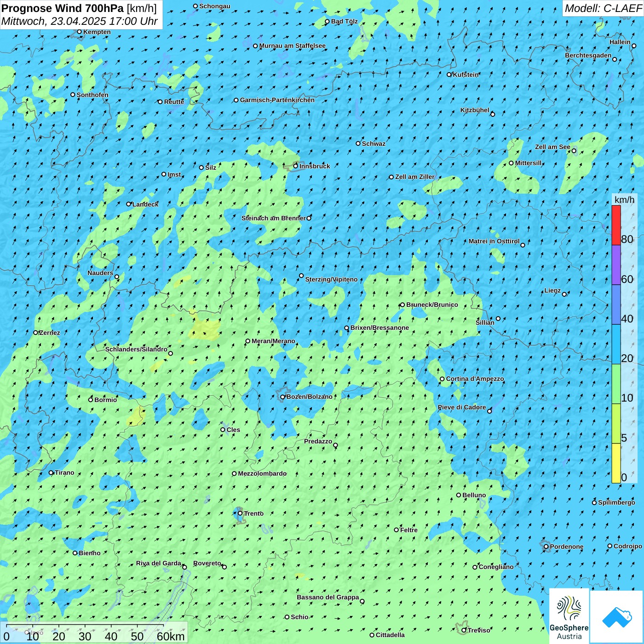This screenshot has height=644, width=644.
Task: Click the 'Pordenone' label
Action: 567,546
